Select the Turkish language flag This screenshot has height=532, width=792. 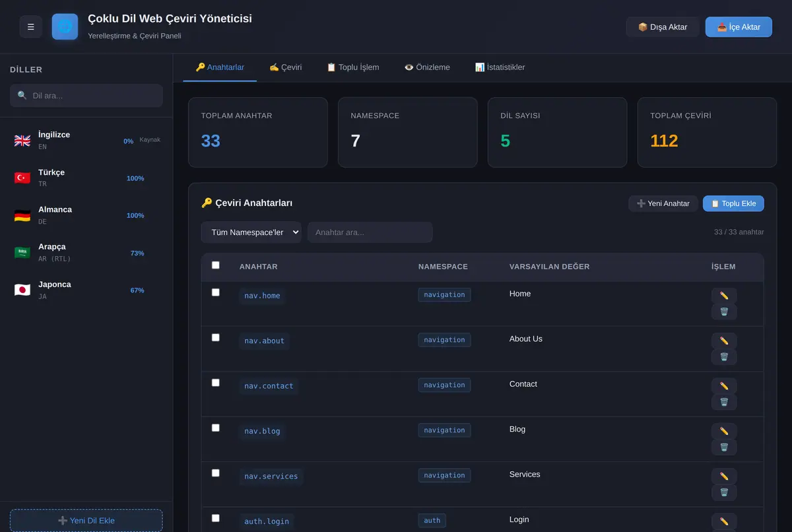pos(22,178)
